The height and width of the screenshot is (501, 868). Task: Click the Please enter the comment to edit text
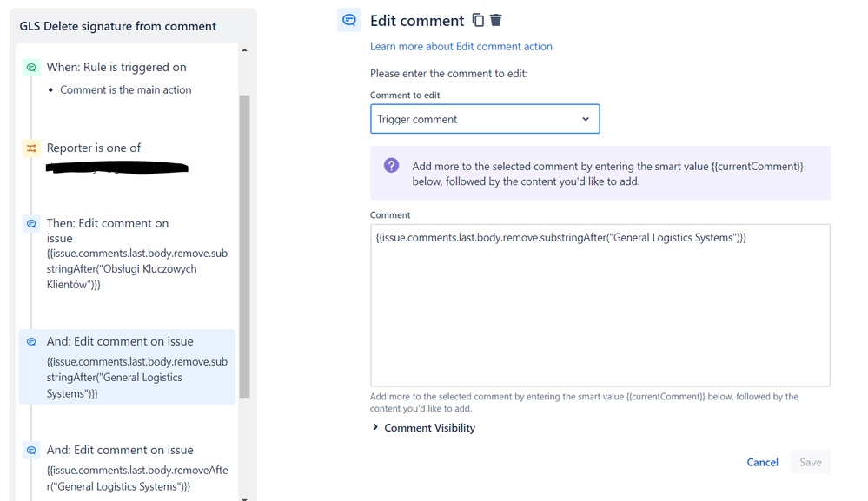point(449,74)
